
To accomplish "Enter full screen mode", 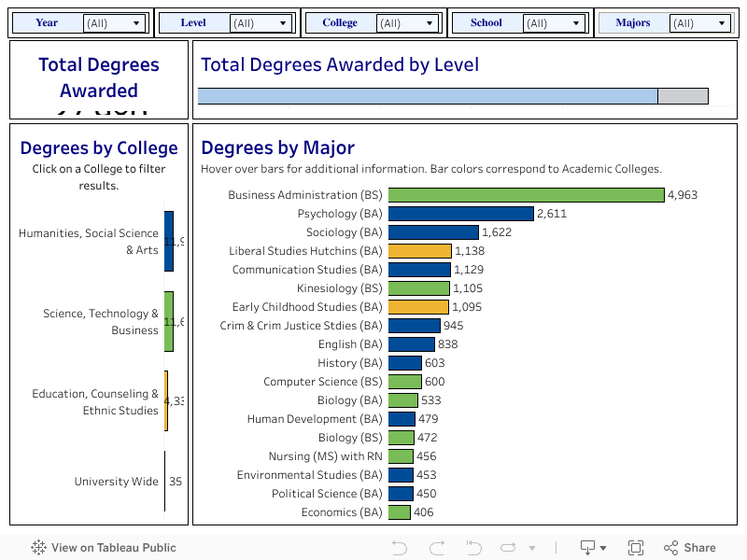I will [636, 548].
